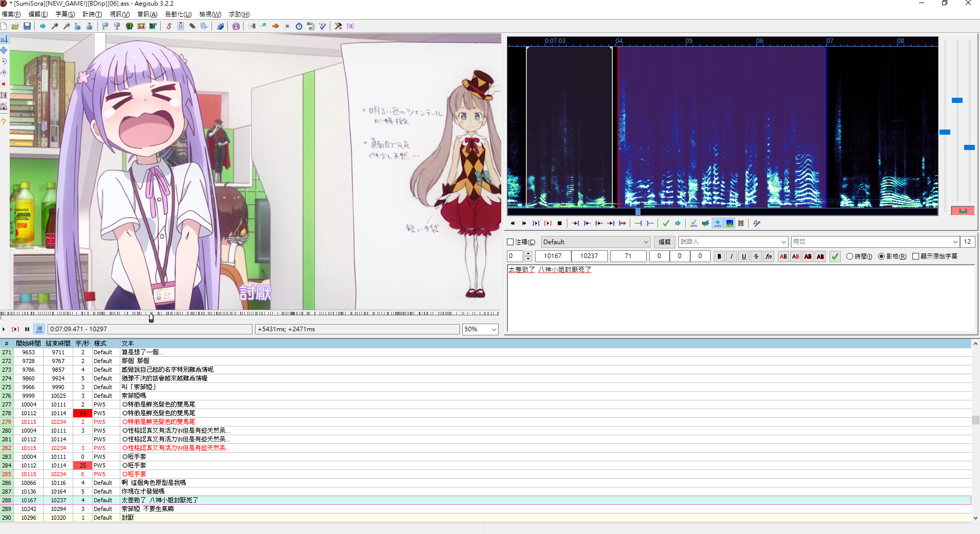This screenshot has height=534, width=980.
Task: Launch the ASSDraw anime girl icon
Action: 236,26
